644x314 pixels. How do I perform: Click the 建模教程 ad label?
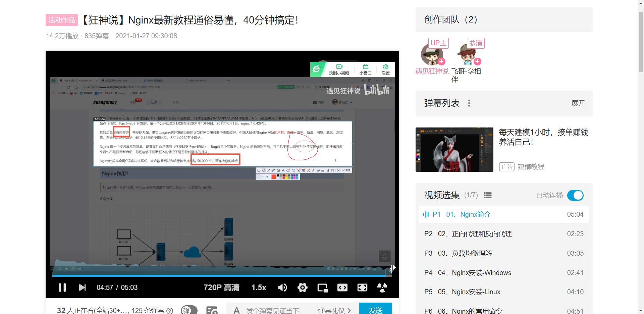pyautogui.click(x=531, y=167)
